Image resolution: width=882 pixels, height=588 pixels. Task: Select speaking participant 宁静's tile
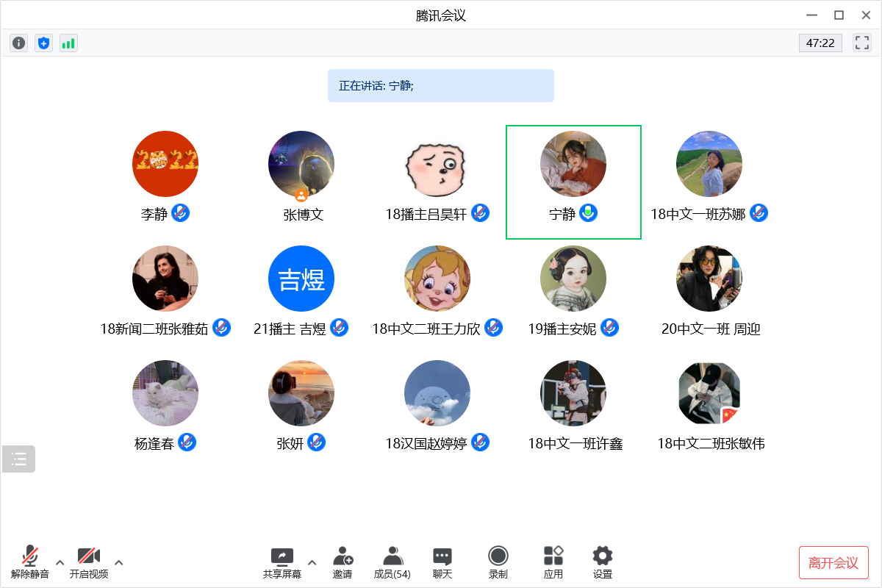click(x=573, y=182)
